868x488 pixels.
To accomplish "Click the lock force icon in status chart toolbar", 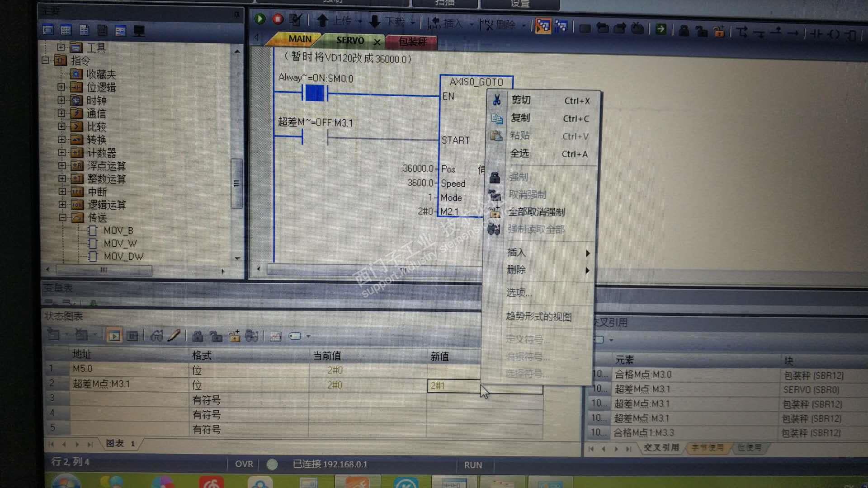I will tap(198, 336).
